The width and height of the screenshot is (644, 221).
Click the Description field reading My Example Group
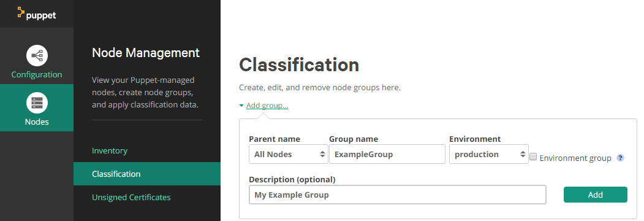tap(398, 195)
